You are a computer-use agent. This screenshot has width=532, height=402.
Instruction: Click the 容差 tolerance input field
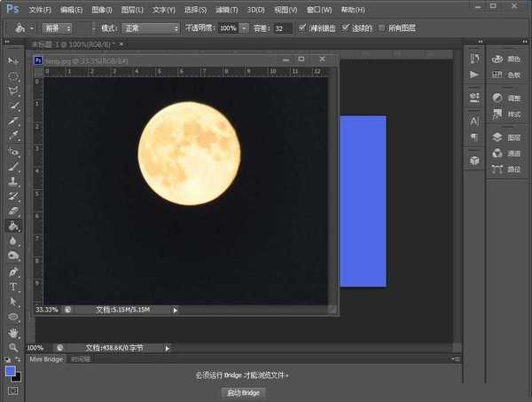click(282, 28)
